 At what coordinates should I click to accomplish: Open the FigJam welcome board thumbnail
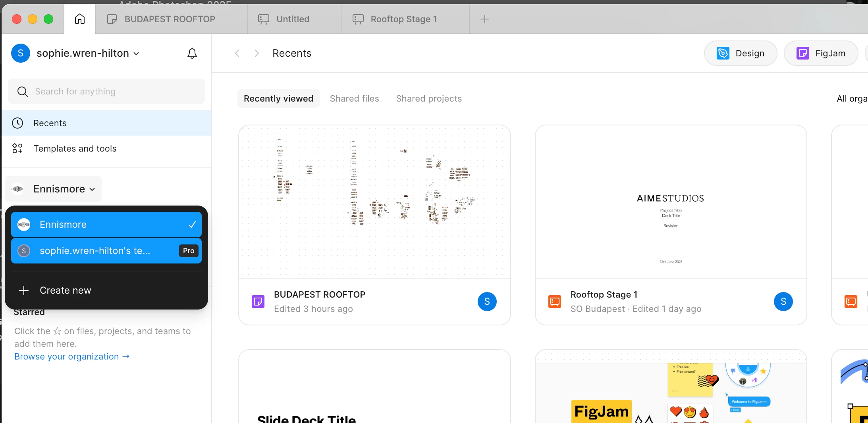pyautogui.click(x=671, y=386)
